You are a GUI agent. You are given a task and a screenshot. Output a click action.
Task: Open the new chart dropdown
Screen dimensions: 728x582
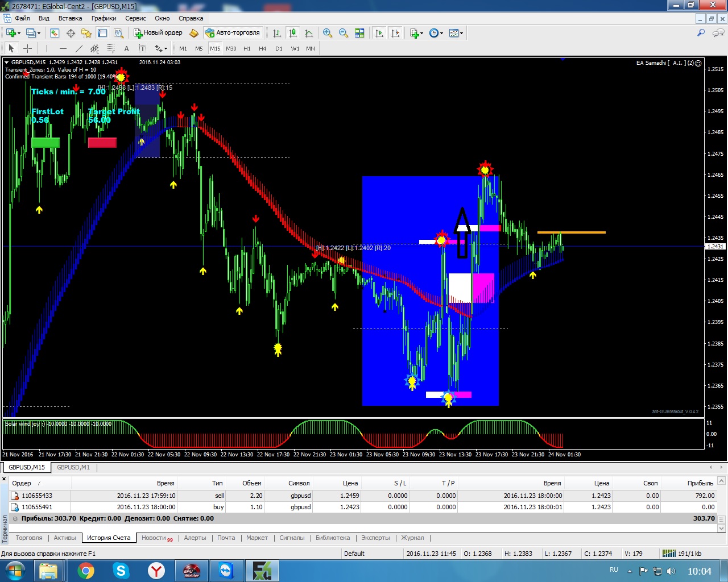(x=14, y=33)
